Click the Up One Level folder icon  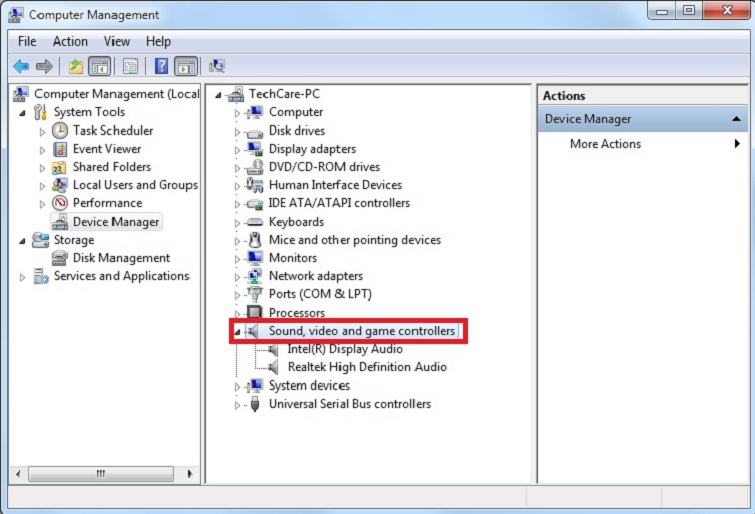click(x=75, y=67)
